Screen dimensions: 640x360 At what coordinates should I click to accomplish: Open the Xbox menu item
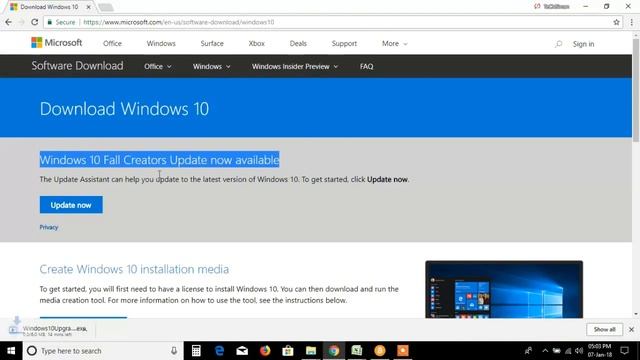click(256, 43)
